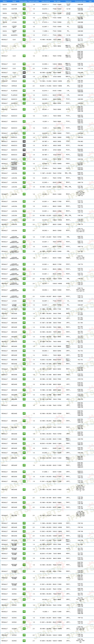The image size is (94, 644).
Task: Click fuel icon for Megane 52kW / 71KM E7J 624
Action: point(24,309)
